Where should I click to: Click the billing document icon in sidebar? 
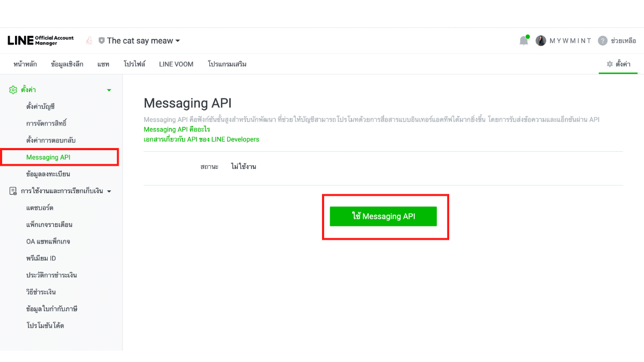pos(13,191)
